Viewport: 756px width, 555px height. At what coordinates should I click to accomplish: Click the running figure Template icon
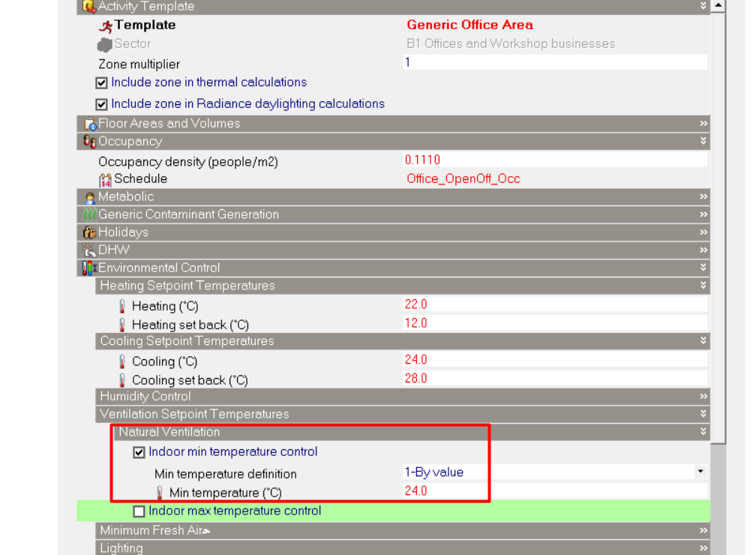tap(106, 26)
